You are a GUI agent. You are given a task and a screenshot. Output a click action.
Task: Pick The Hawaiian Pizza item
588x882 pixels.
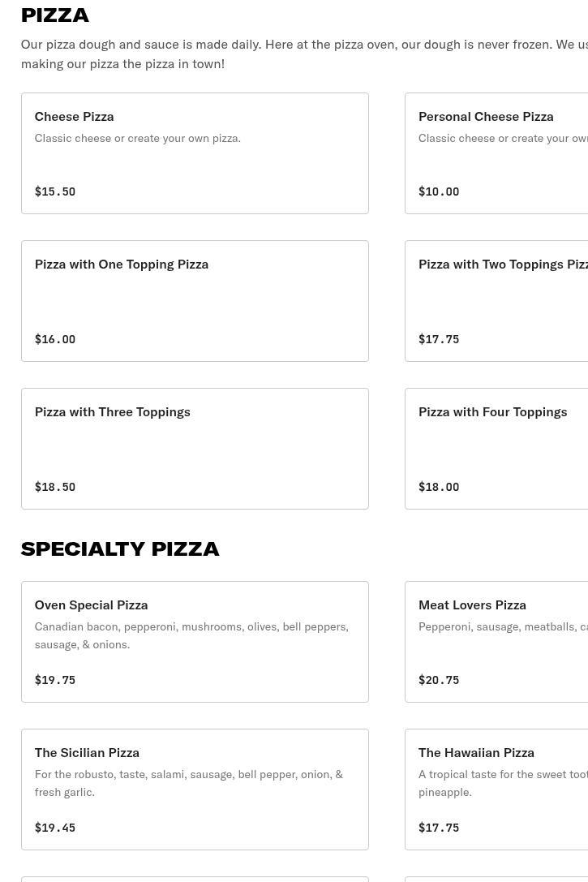(476, 752)
